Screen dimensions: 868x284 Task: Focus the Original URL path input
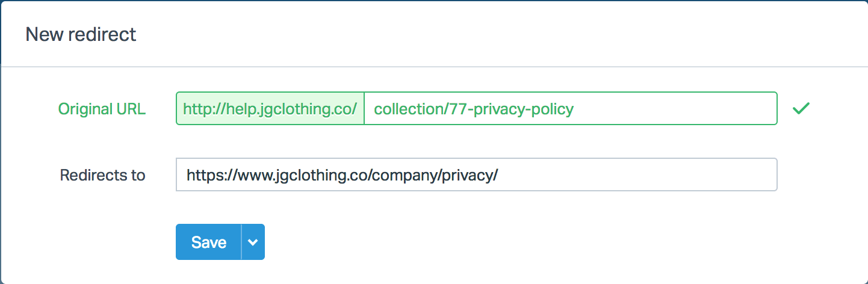(570, 108)
